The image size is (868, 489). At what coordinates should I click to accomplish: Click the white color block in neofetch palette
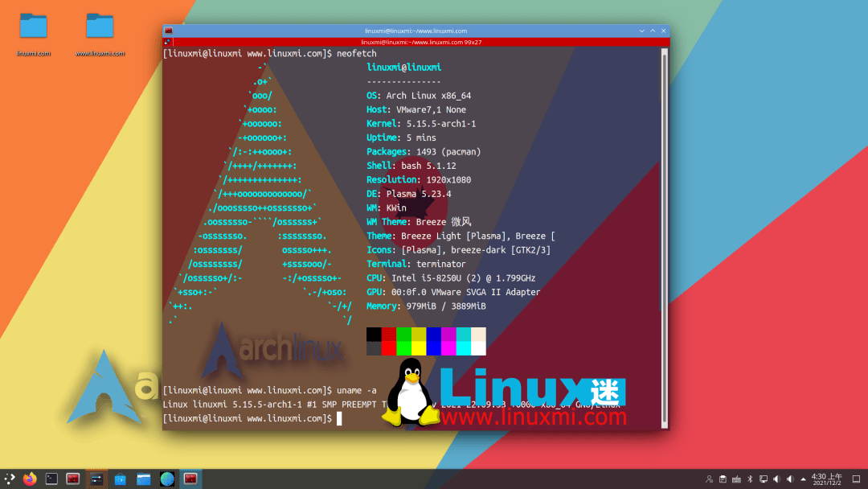(478, 348)
